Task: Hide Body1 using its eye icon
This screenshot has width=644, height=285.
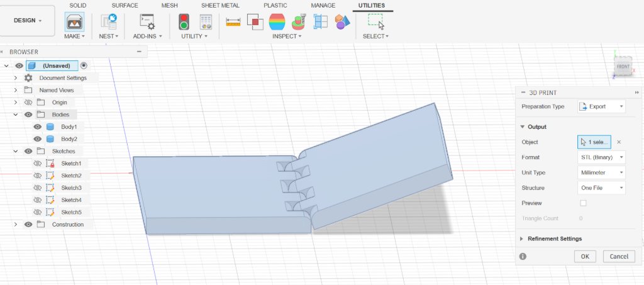Action: pyautogui.click(x=37, y=127)
